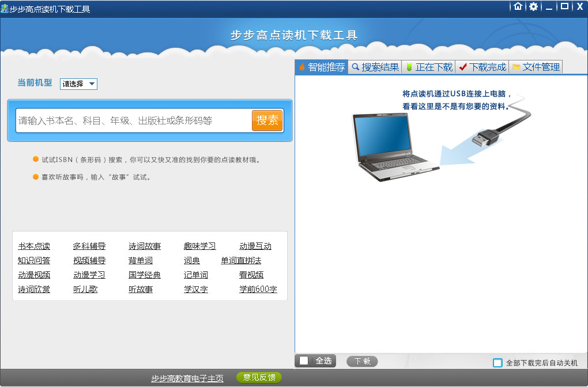Open the 背单词 category link

click(140, 260)
